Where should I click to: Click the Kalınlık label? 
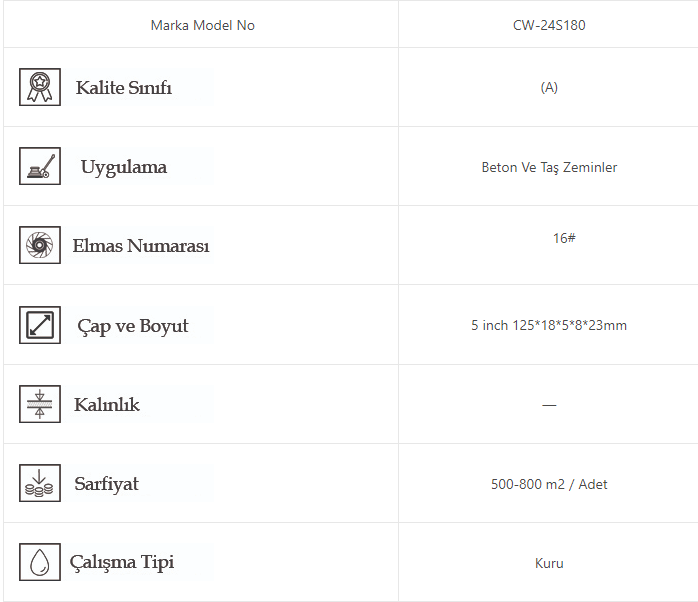click(x=107, y=405)
